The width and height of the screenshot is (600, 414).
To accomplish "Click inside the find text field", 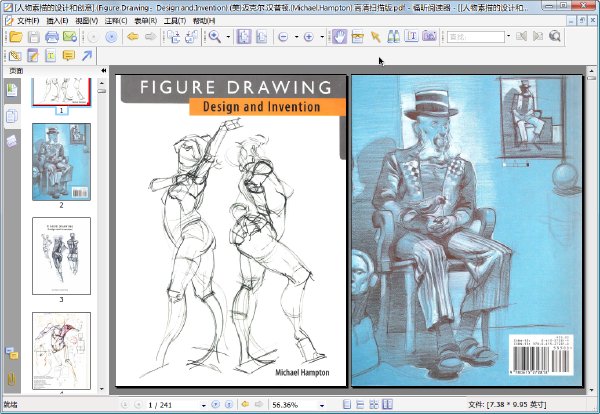I will pos(476,37).
